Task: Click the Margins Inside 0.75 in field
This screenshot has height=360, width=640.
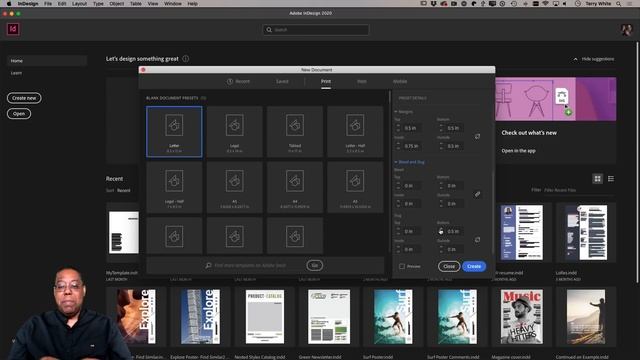Action: 412,146
